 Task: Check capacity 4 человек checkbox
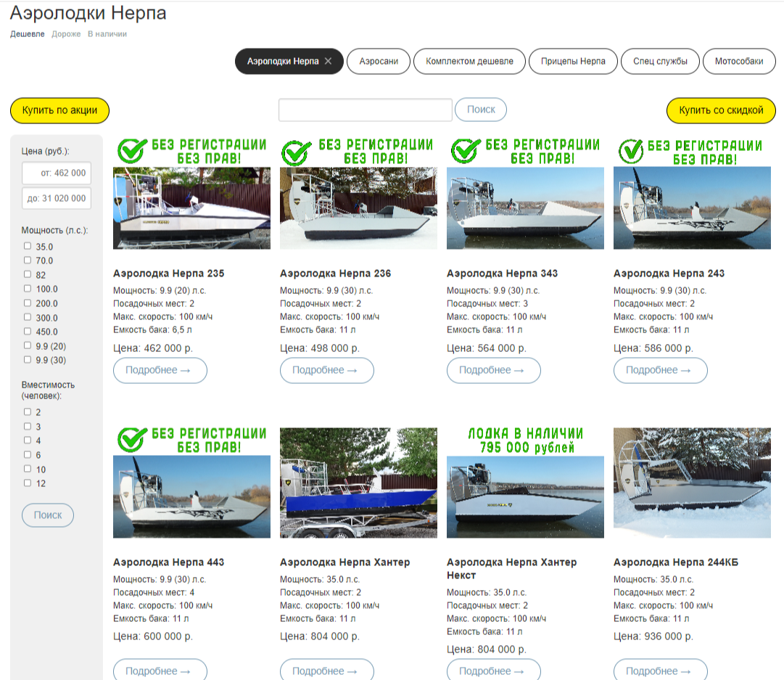28,441
